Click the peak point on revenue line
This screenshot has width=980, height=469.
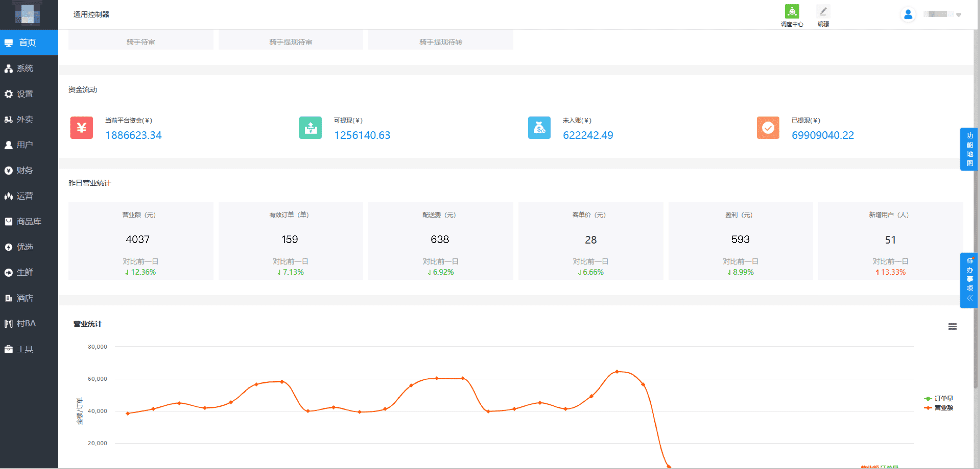[x=617, y=371]
